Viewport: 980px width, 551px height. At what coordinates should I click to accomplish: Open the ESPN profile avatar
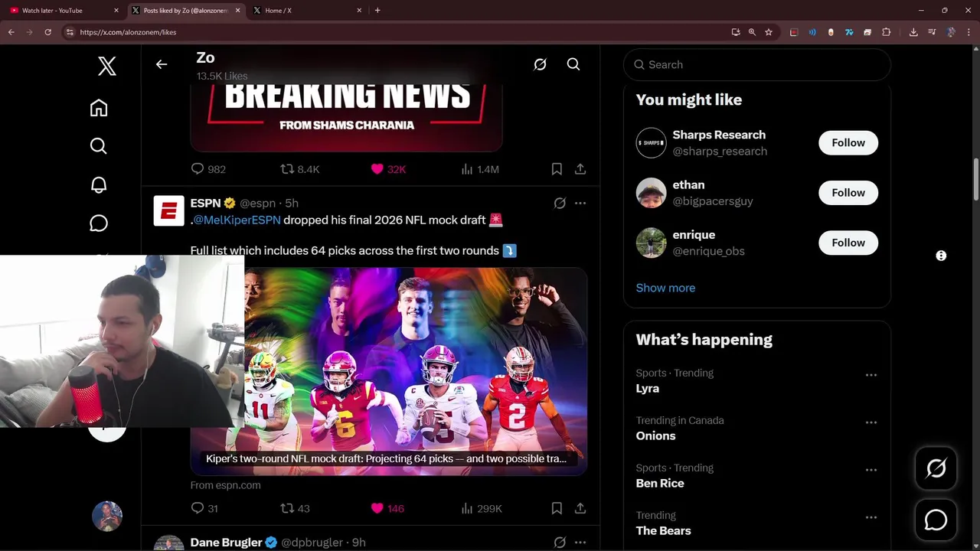168,211
